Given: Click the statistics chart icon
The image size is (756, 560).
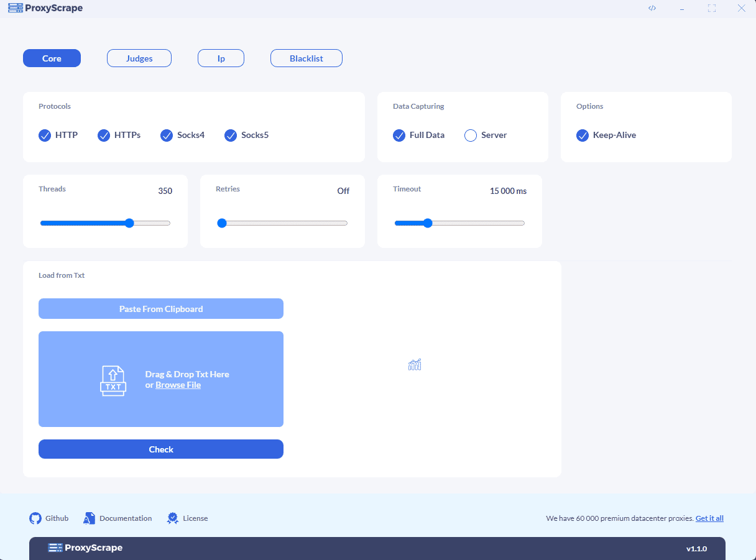Looking at the screenshot, I should [415, 365].
